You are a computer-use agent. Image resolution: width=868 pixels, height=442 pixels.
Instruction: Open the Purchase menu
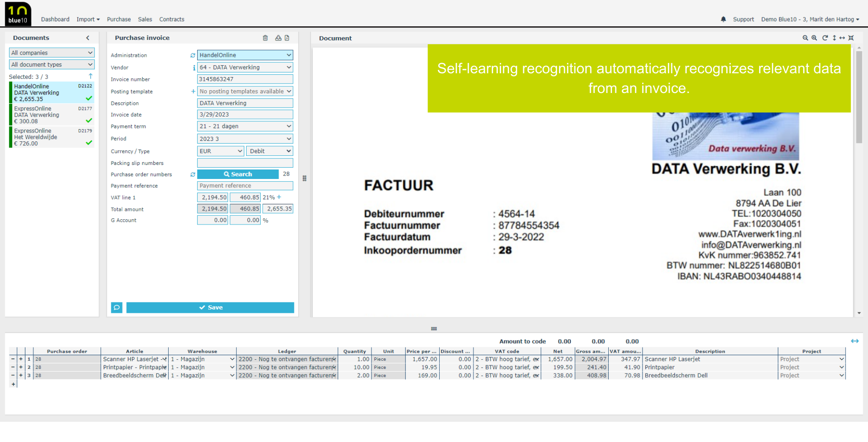coord(119,19)
